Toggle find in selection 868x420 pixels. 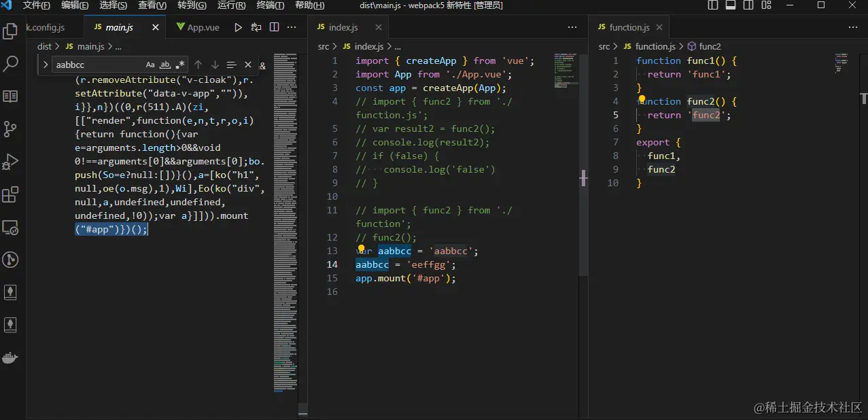(x=231, y=65)
